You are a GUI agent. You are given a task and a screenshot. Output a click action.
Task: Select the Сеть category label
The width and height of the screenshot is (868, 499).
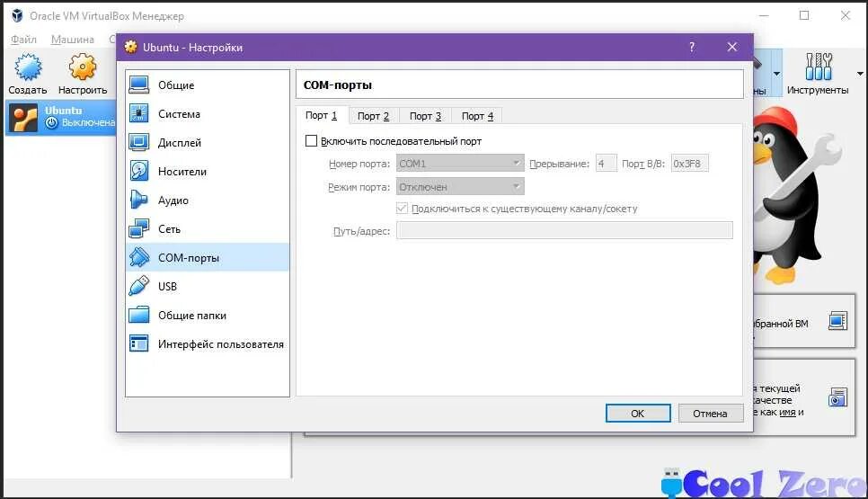point(170,229)
